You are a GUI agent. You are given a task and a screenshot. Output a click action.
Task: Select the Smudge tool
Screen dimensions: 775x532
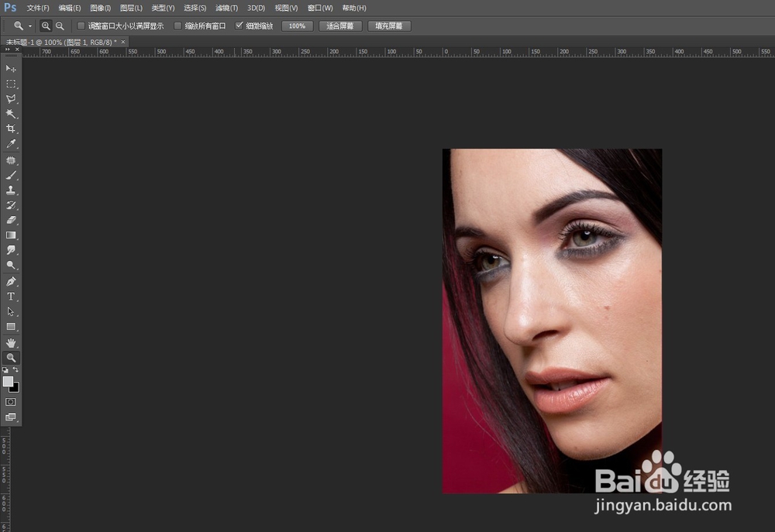(x=10, y=250)
